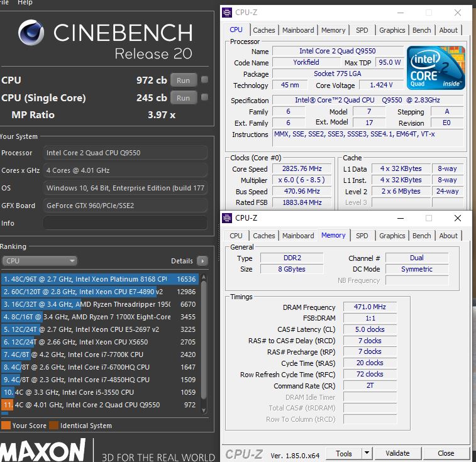Image resolution: width=476 pixels, height=462 pixels.
Task: Click the Bus Speed value 470.96 MHz
Action: (x=302, y=191)
